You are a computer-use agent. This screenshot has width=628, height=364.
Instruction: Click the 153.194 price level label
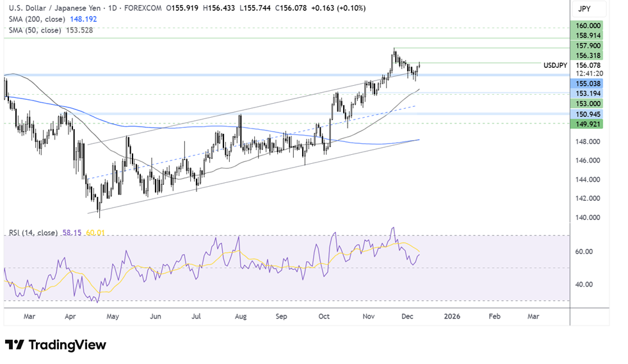pos(588,94)
